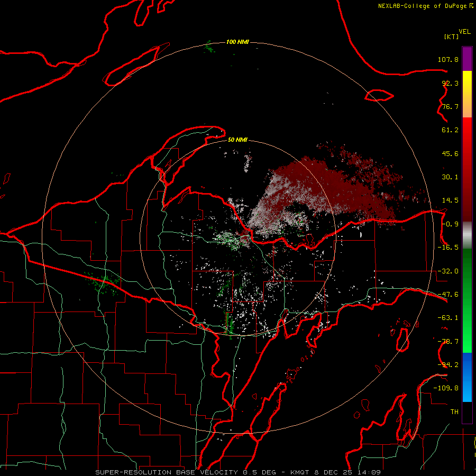Image resolution: width=476 pixels, height=476 pixels.
Task: Click the gray near-zero color bar segment
Action: coord(467,235)
